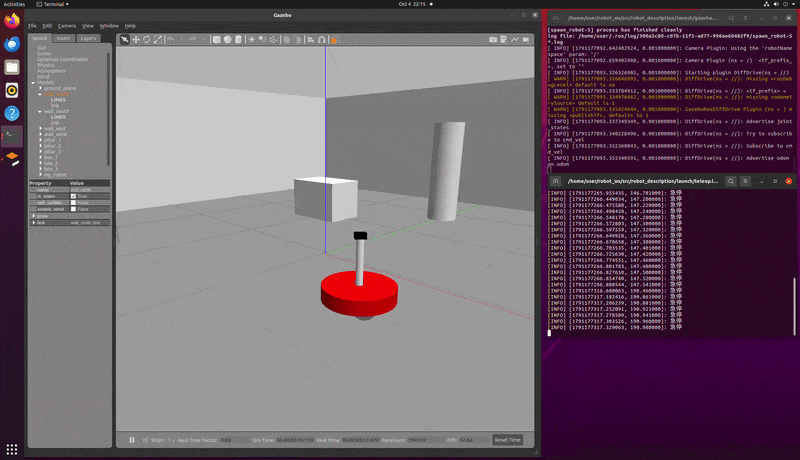Switch to the Insert tab
The image size is (800, 460).
pyautogui.click(x=63, y=38)
